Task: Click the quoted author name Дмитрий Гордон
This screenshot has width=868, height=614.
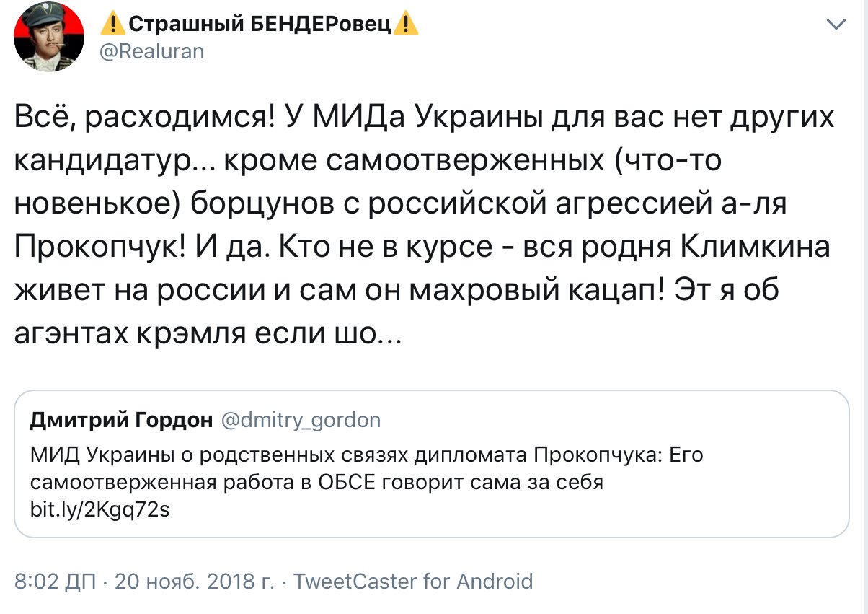Action: point(122,419)
